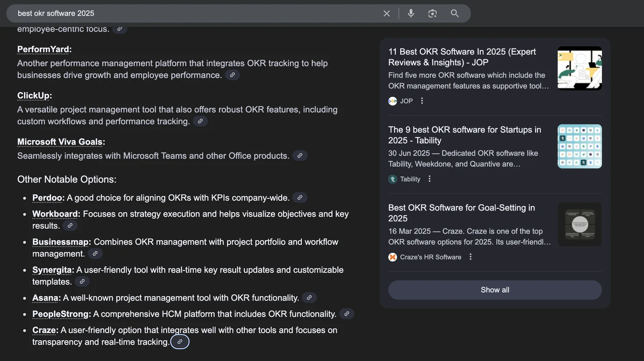
Task: Open more options menu next to JOP source
Action: click(x=422, y=101)
